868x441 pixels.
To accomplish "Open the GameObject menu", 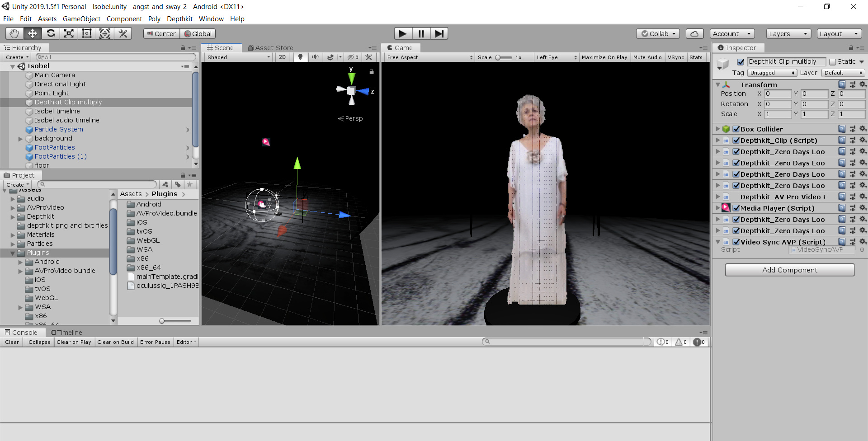I will point(81,19).
